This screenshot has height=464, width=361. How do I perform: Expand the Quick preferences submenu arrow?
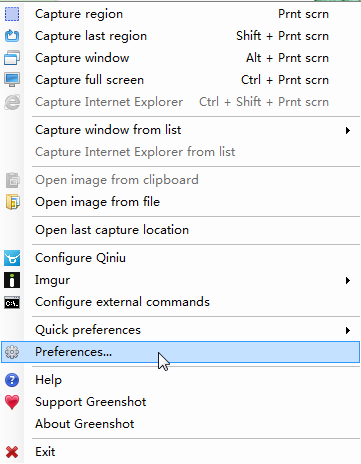(348, 330)
